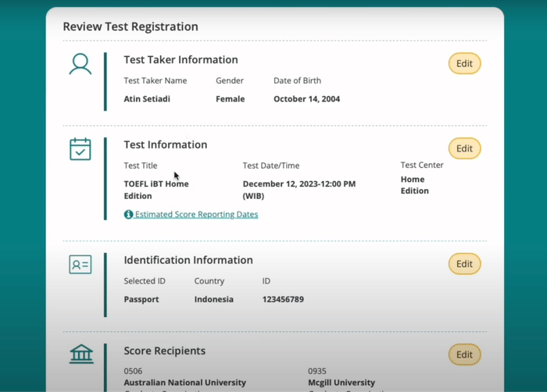
Task: Click the Home Edition test center value
Action: pos(414,185)
